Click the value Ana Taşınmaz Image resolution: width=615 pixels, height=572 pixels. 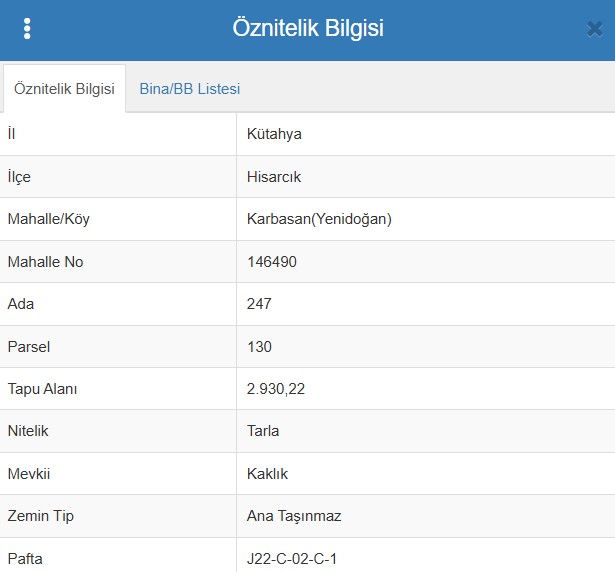294,516
